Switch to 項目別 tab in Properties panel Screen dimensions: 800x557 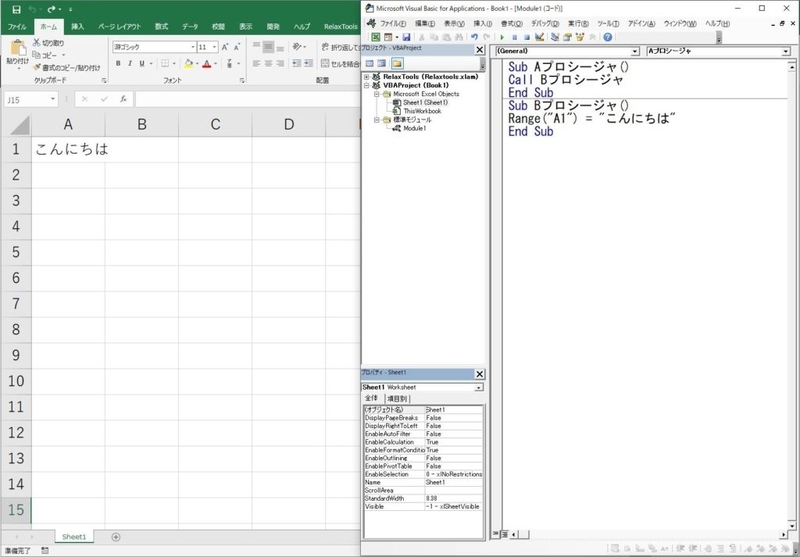(x=395, y=399)
